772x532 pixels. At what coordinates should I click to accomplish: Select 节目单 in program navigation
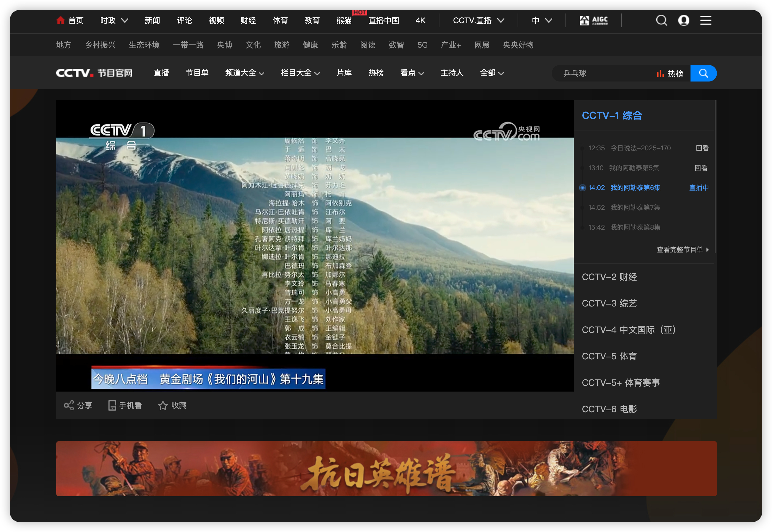pyautogui.click(x=197, y=73)
